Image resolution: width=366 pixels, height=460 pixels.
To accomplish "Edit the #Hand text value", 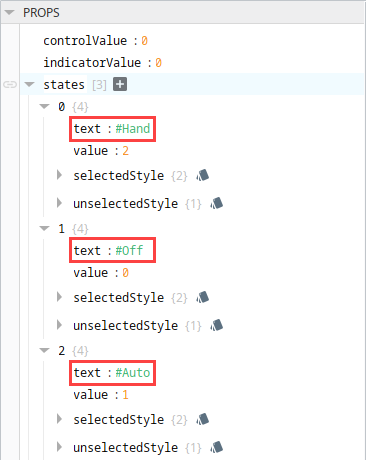I will pyautogui.click(x=133, y=129).
